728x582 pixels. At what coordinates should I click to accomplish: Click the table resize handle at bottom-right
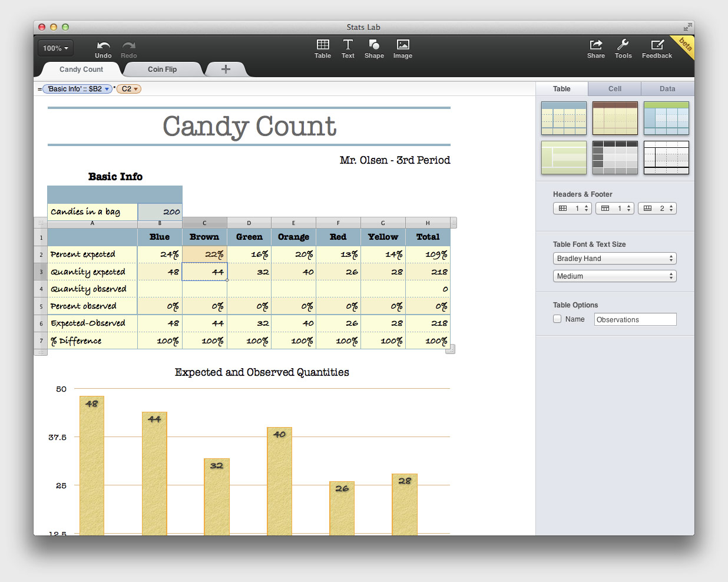(451, 350)
